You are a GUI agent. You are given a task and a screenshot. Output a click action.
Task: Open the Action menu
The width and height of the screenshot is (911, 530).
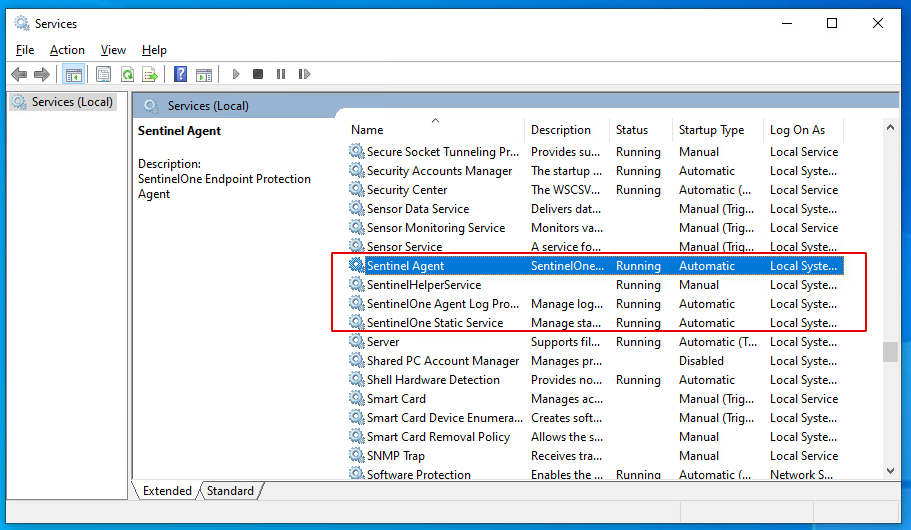(67, 50)
